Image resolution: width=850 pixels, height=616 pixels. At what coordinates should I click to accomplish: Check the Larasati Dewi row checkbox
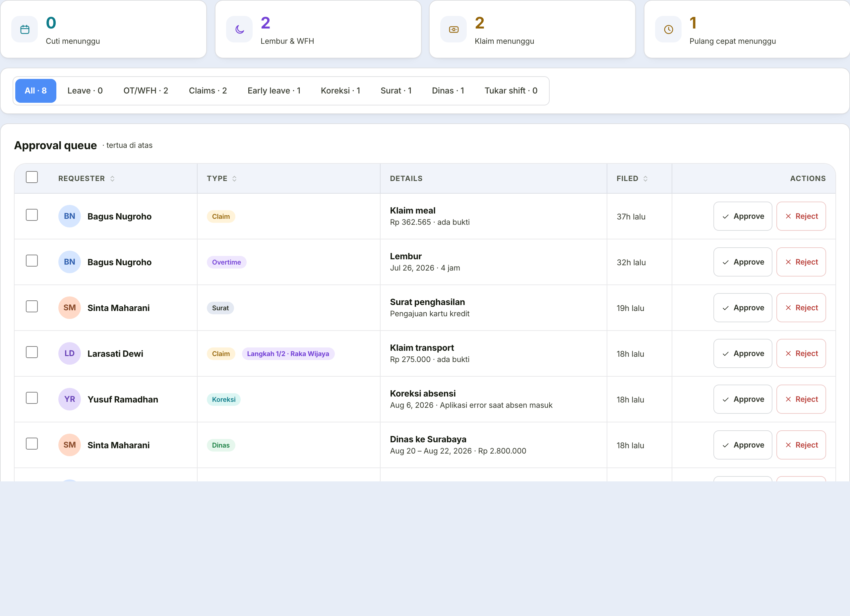32,352
